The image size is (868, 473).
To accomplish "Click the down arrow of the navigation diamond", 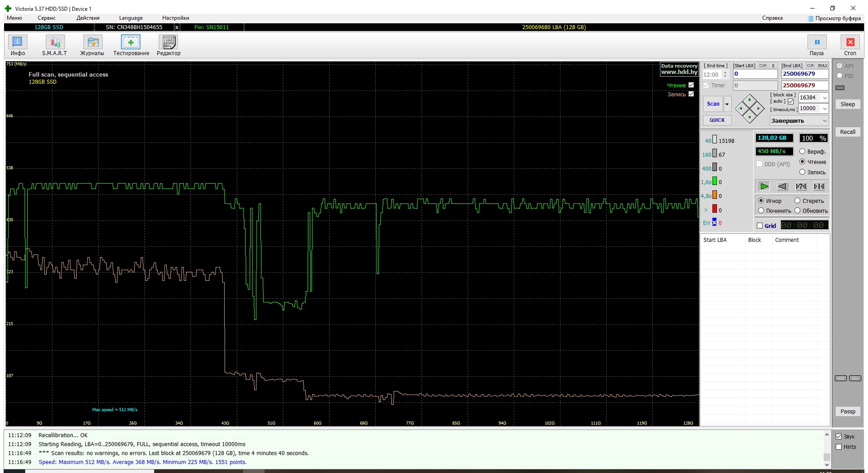I will point(750,117).
